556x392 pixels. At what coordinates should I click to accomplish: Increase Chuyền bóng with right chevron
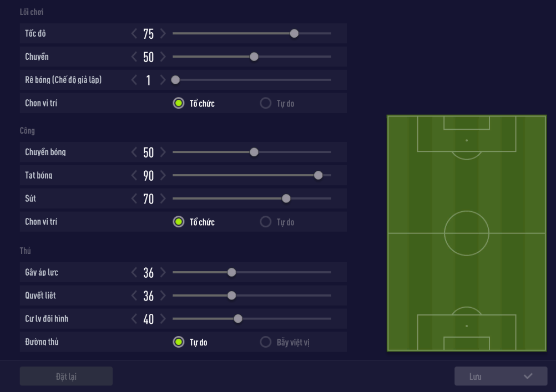point(163,152)
